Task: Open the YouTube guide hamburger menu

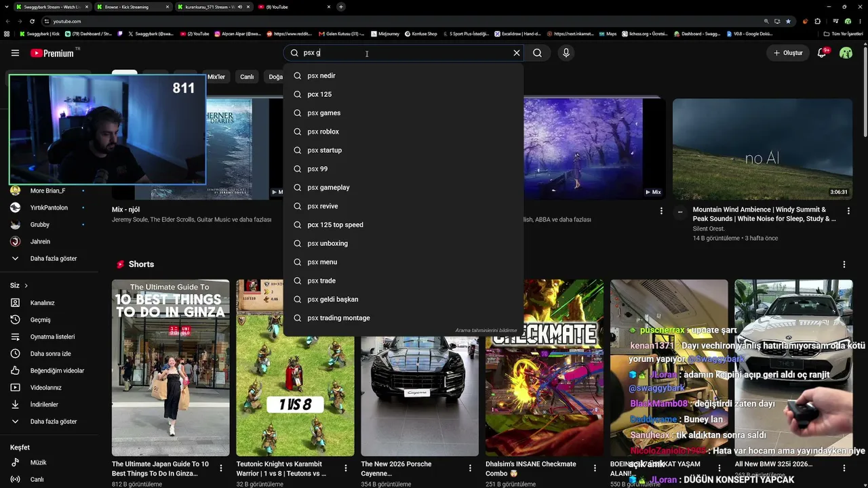Action: coord(15,53)
